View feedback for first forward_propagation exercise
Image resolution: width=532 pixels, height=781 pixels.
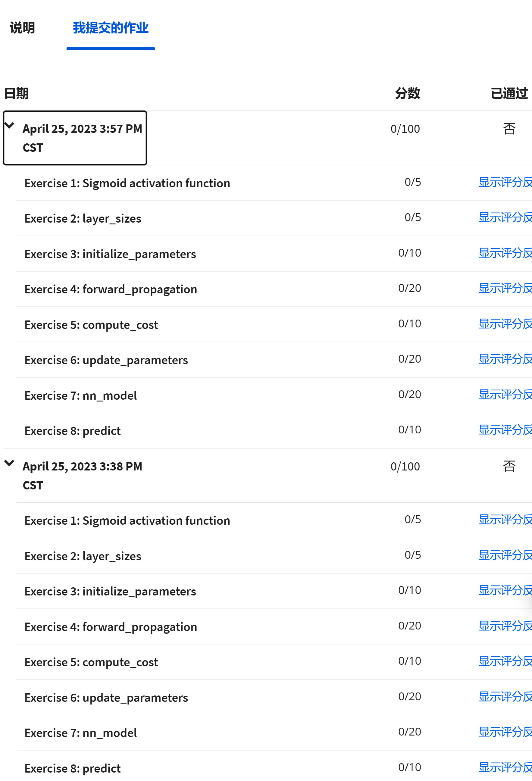[x=505, y=288]
